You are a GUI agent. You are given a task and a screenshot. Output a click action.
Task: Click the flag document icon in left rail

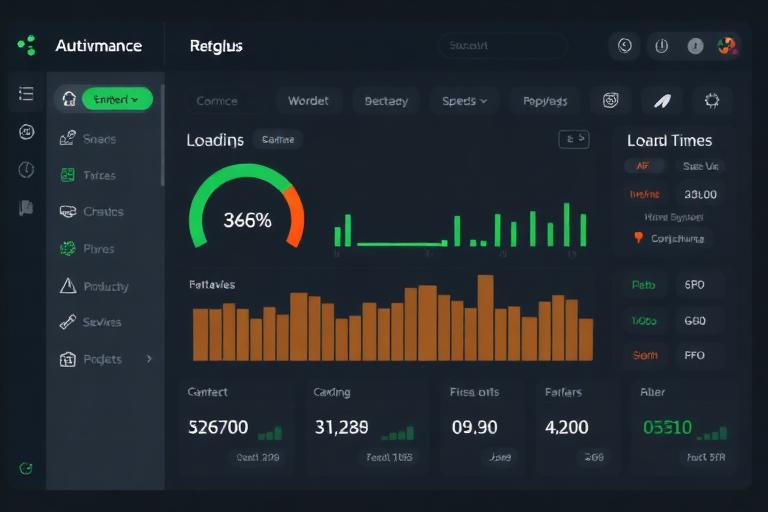[x=26, y=208]
